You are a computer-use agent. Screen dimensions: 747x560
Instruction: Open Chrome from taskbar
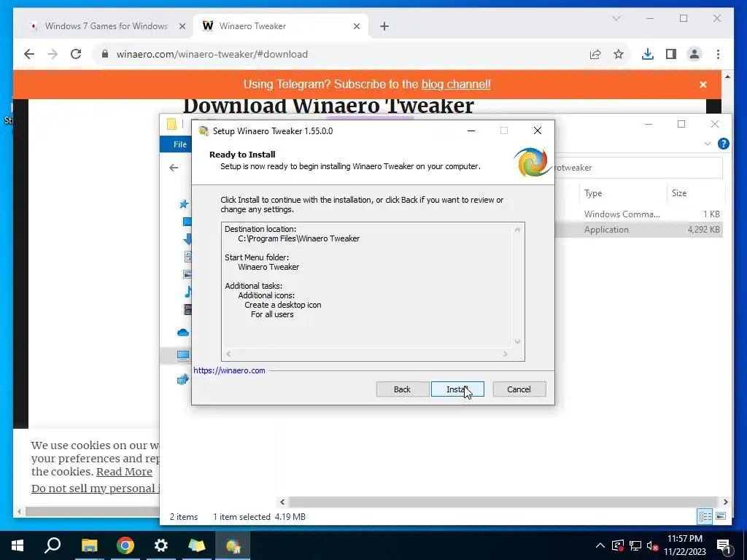[x=125, y=545]
